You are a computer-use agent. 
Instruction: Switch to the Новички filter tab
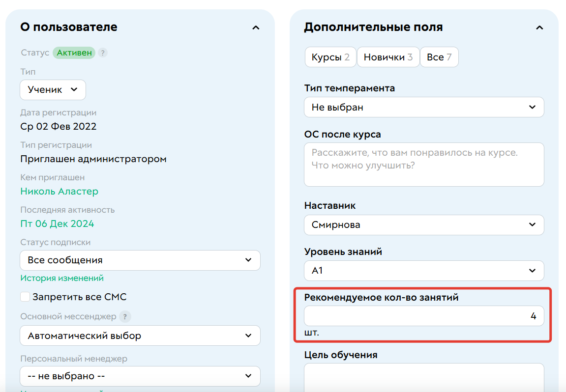(388, 56)
